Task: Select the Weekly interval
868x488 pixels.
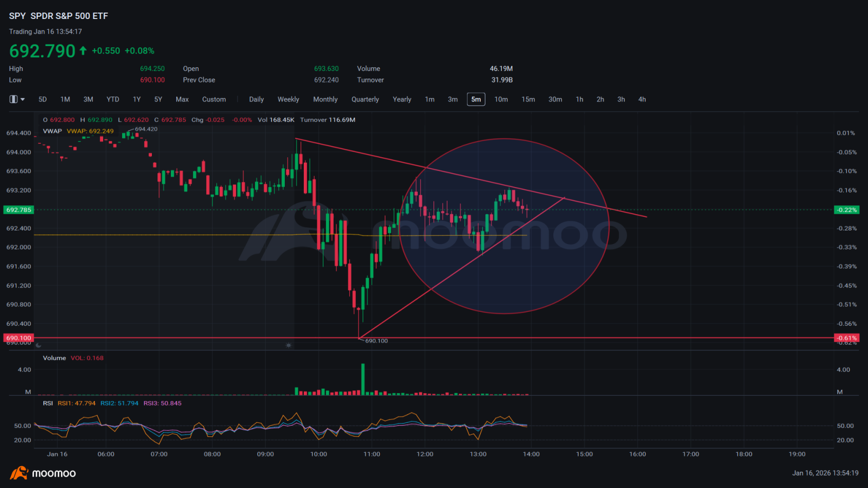Action: click(289, 99)
